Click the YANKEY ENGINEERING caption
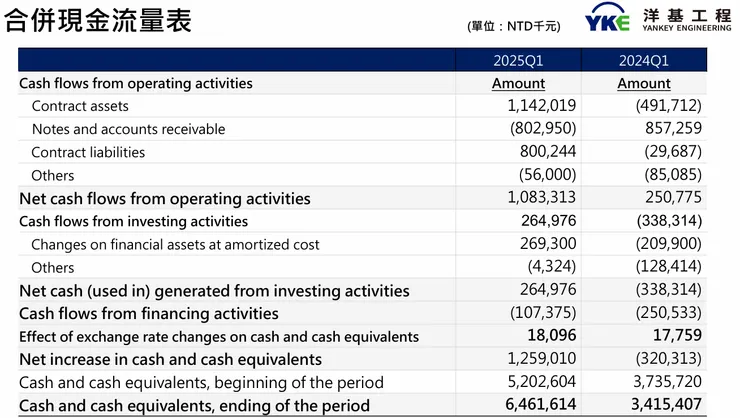 coord(687,28)
